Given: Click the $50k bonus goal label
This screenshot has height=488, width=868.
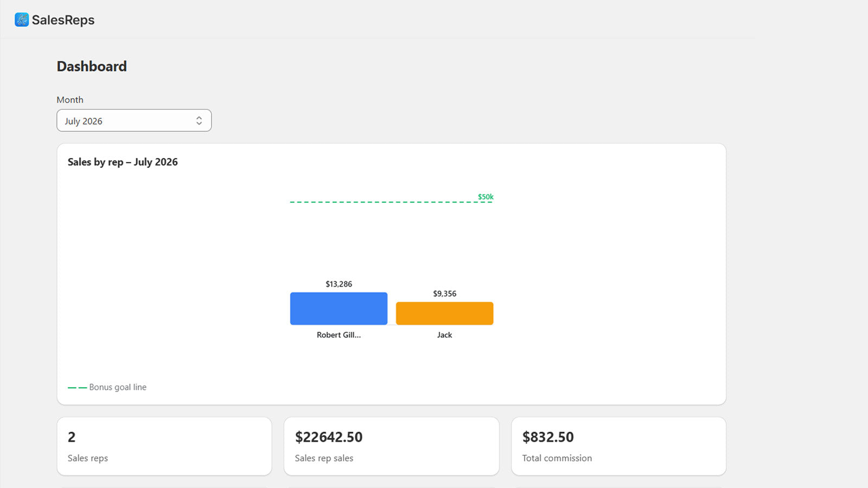Looking at the screenshot, I should click(486, 197).
